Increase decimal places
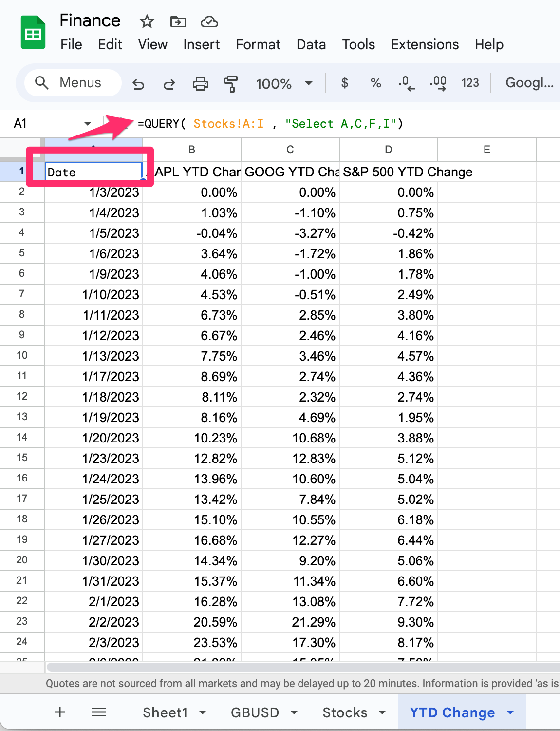 (438, 83)
